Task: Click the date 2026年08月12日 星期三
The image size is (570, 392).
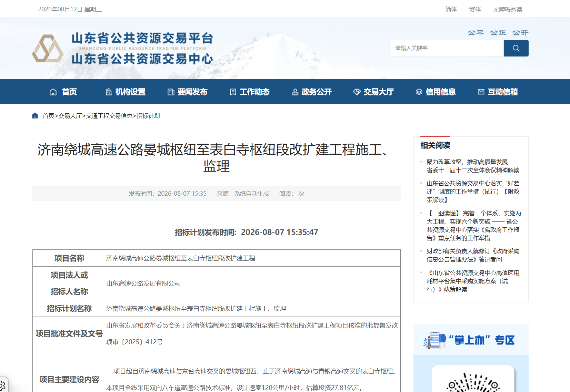Action: point(70,9)
